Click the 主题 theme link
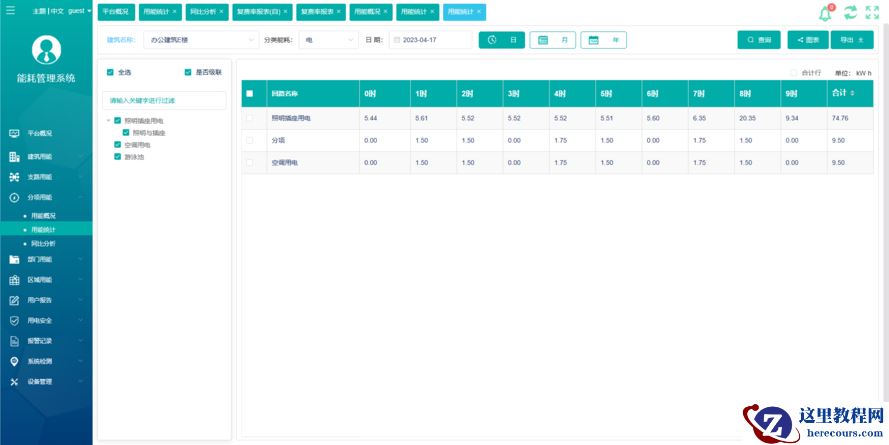This screenshot has width=889, height=445. click(x=39, y=11)
